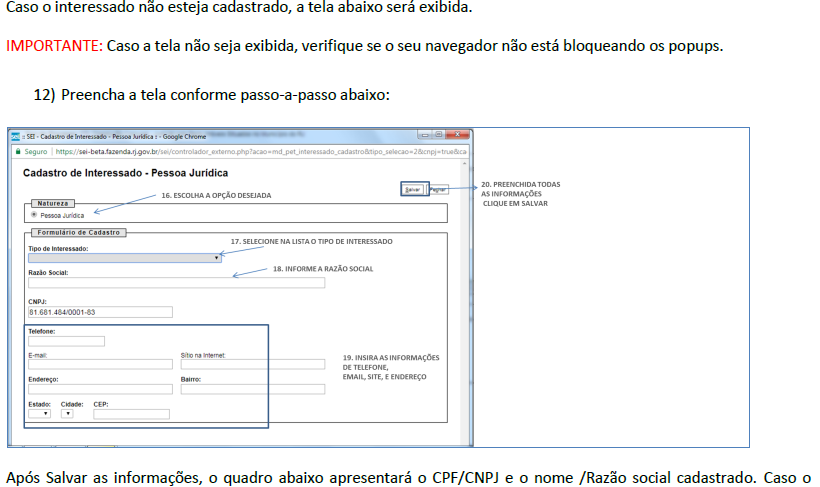Open the Tipo de Interessado dropdown
Image resolution: width=820 pixels, height=487 pixels.
coord(125,258)
